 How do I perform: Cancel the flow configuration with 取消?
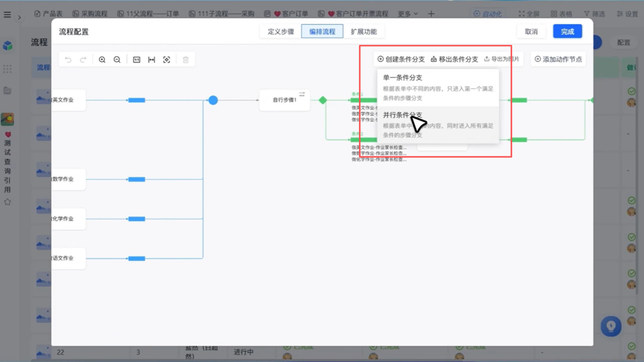pyautogui.click(x=531, y=31)
